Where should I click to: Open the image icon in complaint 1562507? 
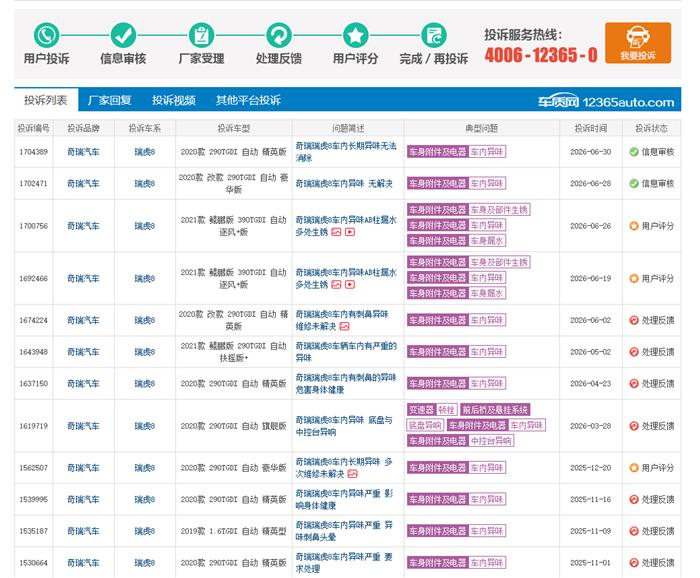(x=353, y=474)
